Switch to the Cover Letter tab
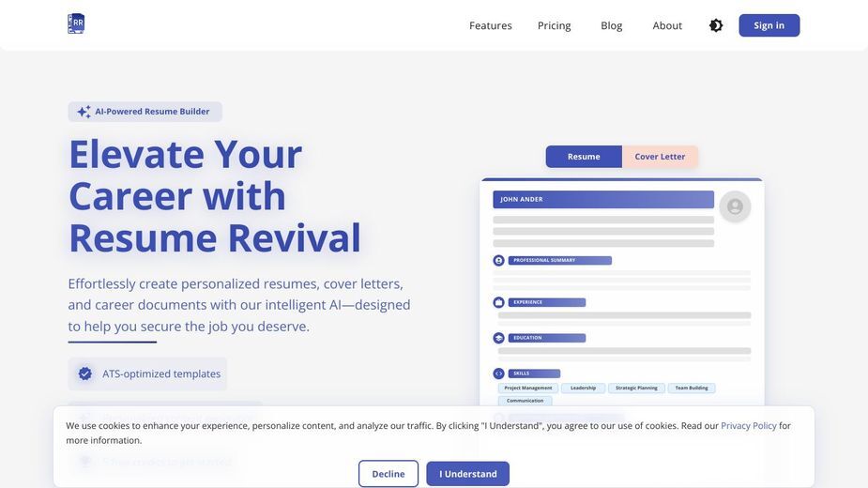Screen dimensions: 868x488 click(x=660, y=157)
